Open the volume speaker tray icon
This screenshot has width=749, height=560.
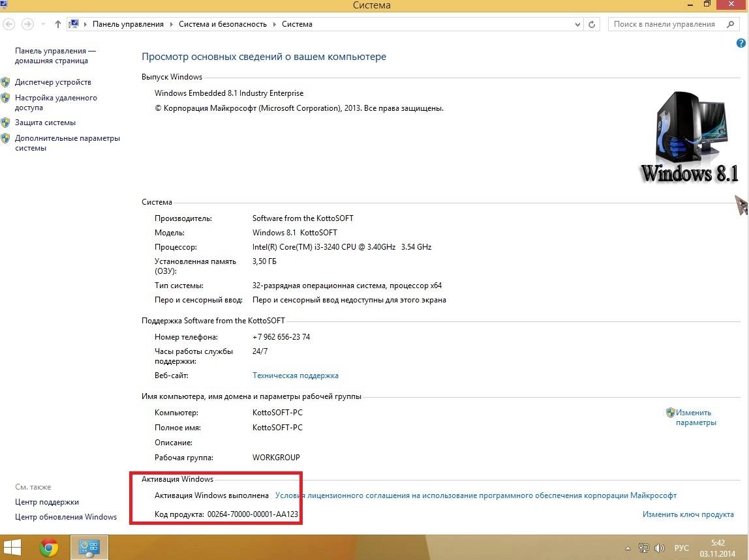pos(659,548)
